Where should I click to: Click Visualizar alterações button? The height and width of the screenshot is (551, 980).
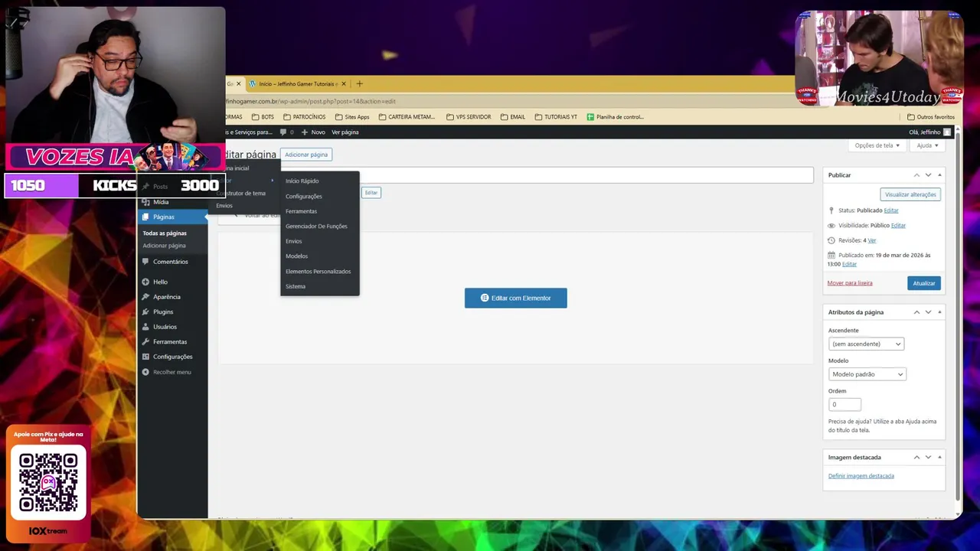tap(910, 194)
